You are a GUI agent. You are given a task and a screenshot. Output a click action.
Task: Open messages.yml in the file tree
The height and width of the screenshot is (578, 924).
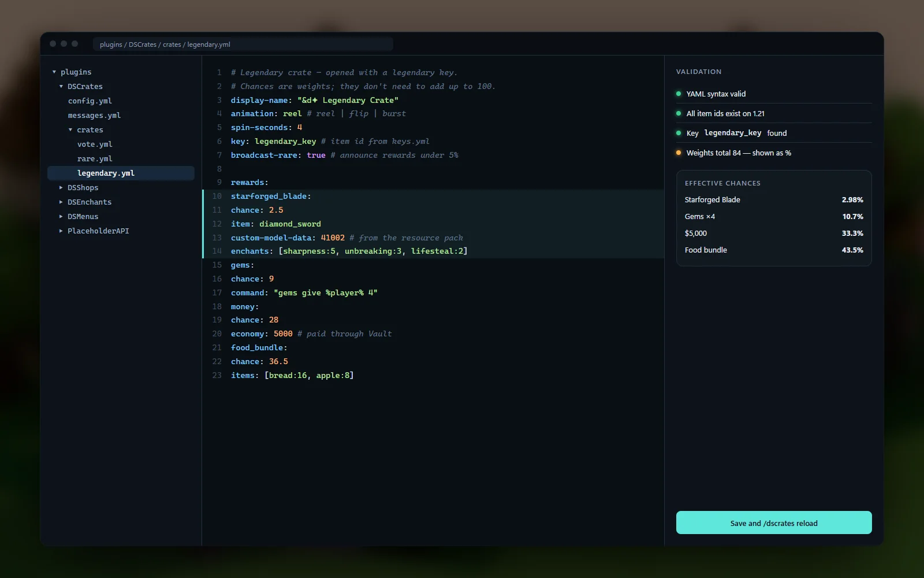pos(94,116)
